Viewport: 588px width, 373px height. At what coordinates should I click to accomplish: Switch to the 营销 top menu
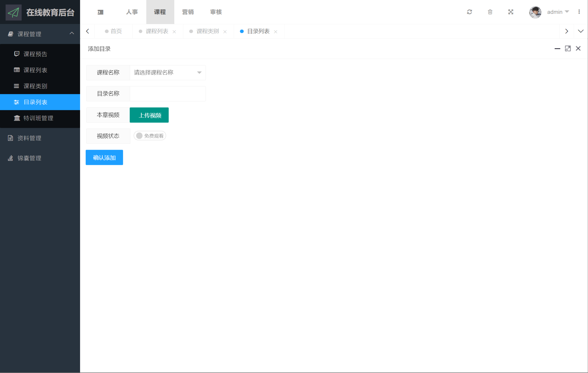point(188,12)
